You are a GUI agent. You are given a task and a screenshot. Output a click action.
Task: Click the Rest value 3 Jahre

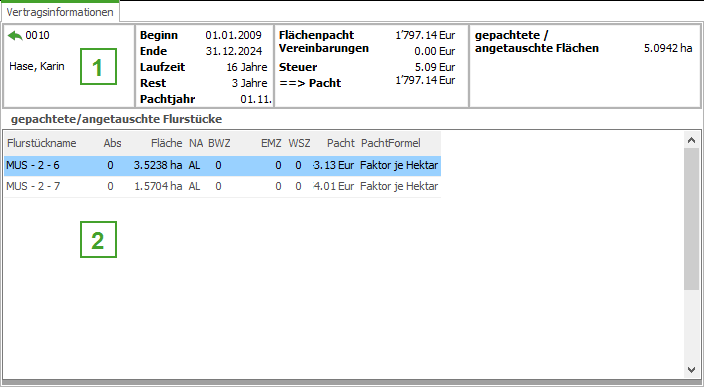[250, 83]
